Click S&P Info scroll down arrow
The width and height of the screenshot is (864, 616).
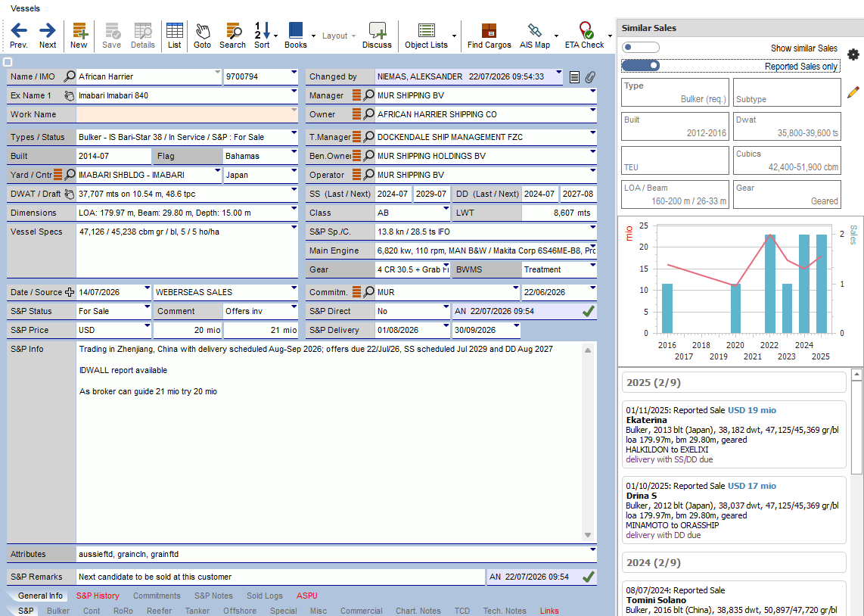click(588, 535)
